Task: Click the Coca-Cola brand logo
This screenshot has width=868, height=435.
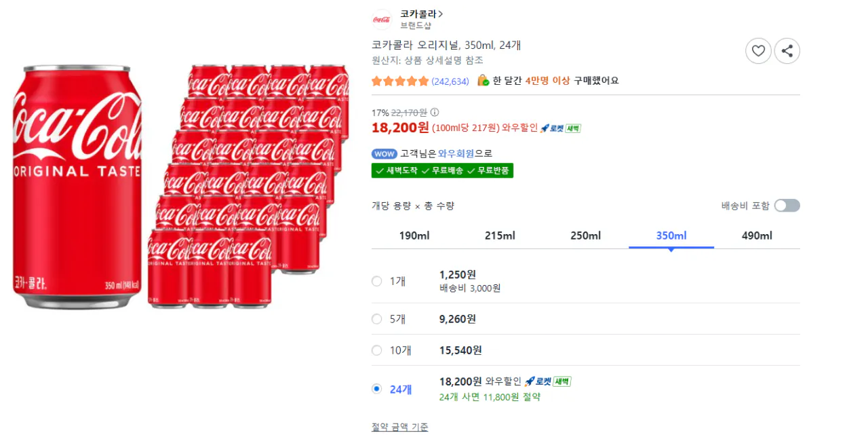Action: [x=382, y=20]
